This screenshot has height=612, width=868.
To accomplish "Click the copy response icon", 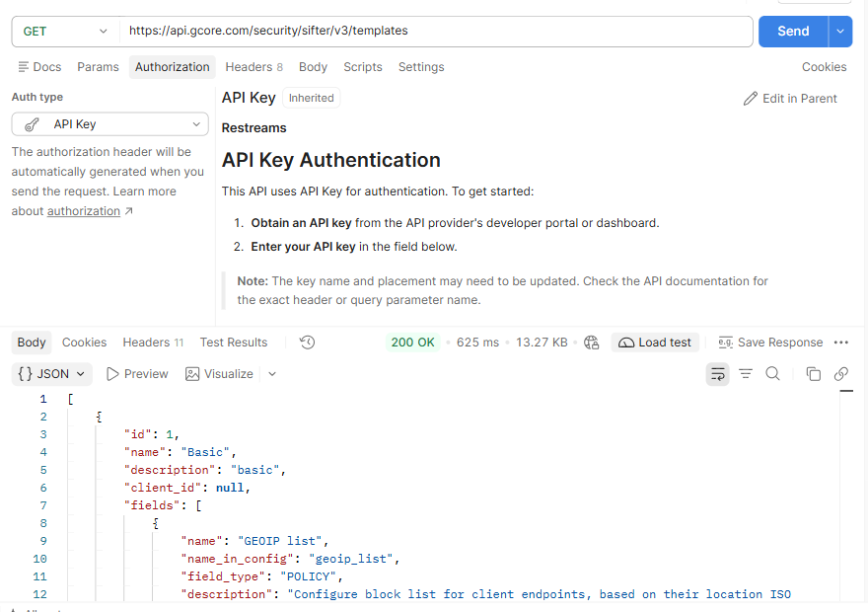I will click(813, 374).
